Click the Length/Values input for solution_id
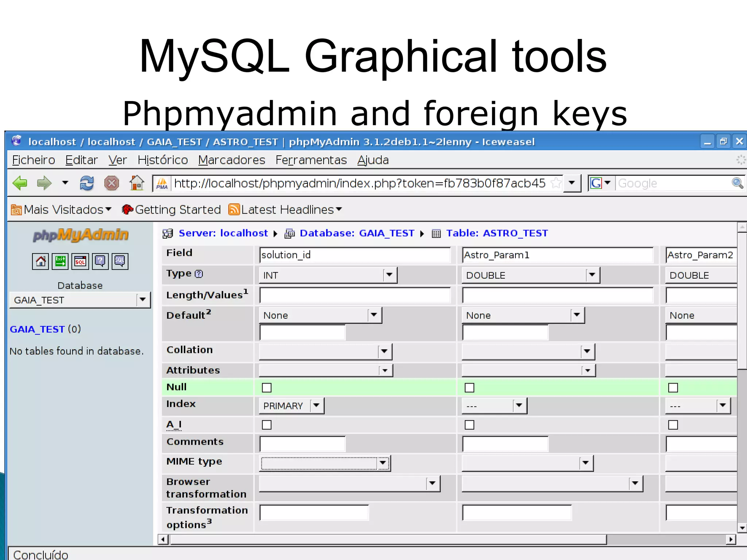This screenshot has height=560, width=747. pos(355,295)
